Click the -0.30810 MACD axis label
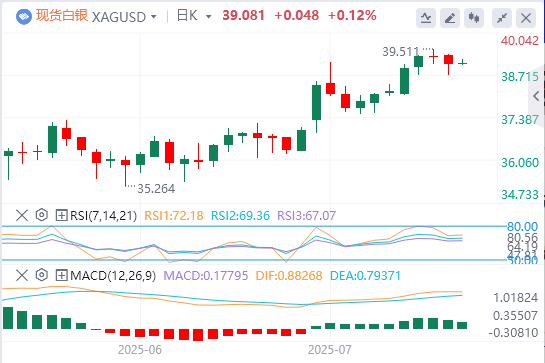This screenshot has width=545, height=363. point(513,333)
